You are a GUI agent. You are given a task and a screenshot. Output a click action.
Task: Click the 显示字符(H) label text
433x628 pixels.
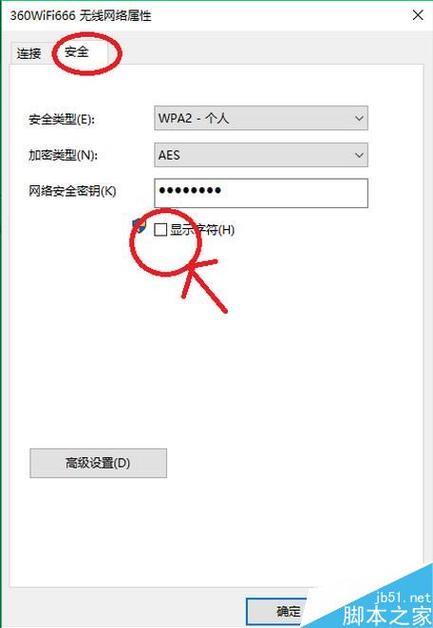click(x=202, y=230)
